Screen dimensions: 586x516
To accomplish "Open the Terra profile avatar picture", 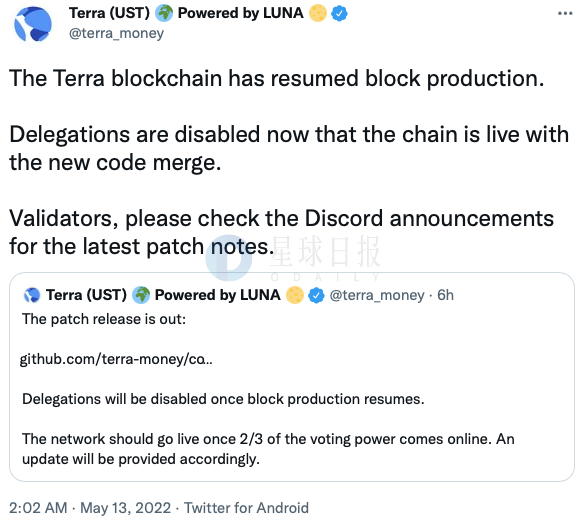I will click(33, 24).
